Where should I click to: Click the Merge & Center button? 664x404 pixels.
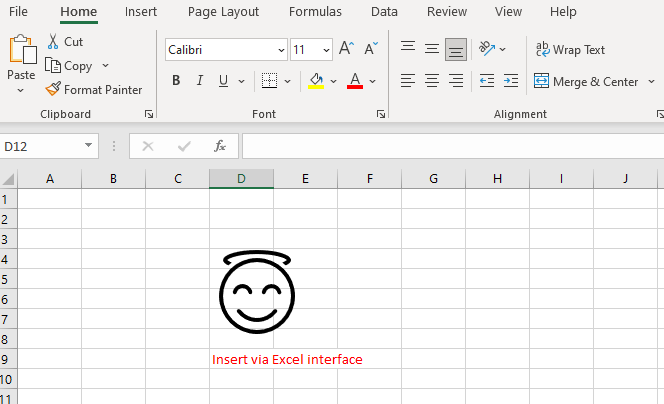tap(586, 82)
